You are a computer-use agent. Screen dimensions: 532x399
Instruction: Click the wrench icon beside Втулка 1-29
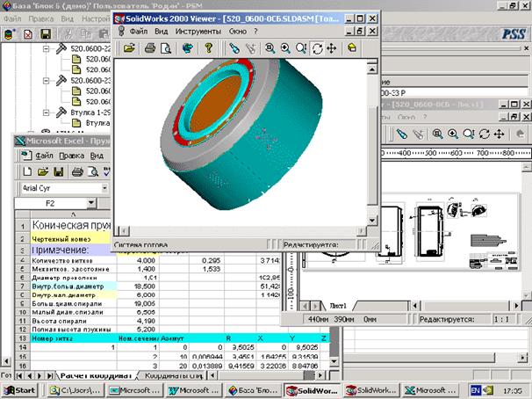pos(61,112)
